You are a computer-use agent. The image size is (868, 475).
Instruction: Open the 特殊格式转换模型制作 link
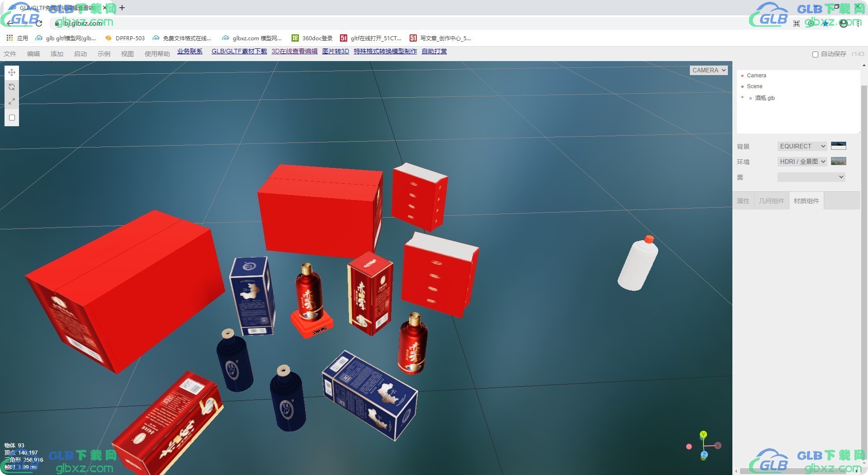pyautogui.click(x=385, y=51)
